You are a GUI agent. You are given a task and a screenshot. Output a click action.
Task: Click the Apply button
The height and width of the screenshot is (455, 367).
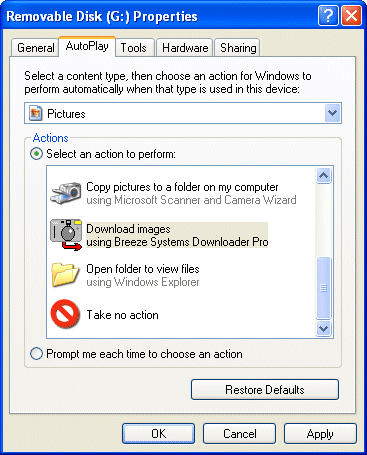coord(320,433)
